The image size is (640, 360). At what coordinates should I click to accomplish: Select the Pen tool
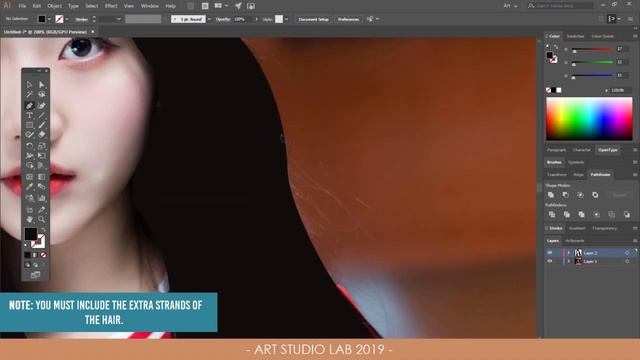[29, 106]
